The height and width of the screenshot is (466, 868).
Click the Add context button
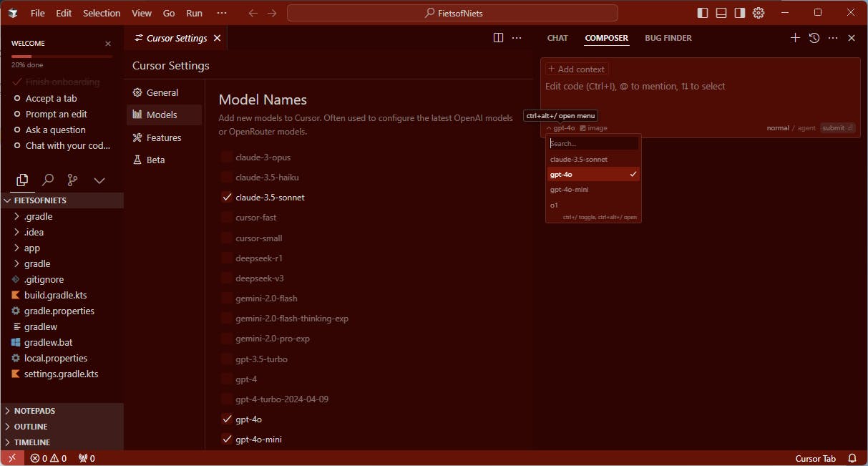577,69
